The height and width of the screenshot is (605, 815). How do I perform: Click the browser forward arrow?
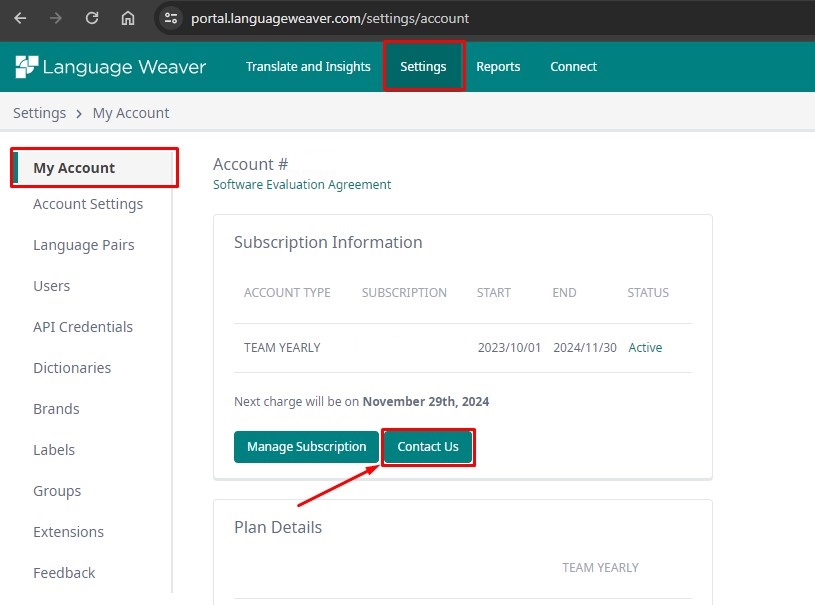point(56,18)
